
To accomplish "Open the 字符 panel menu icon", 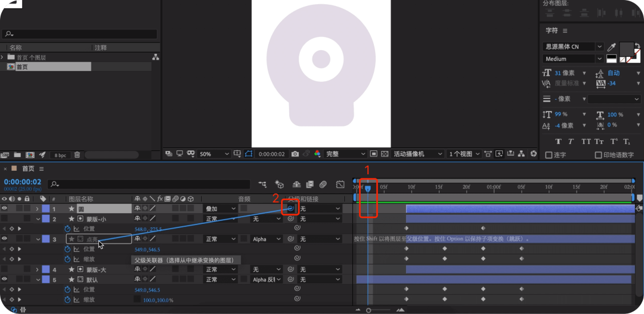I will tap(565, 31).
